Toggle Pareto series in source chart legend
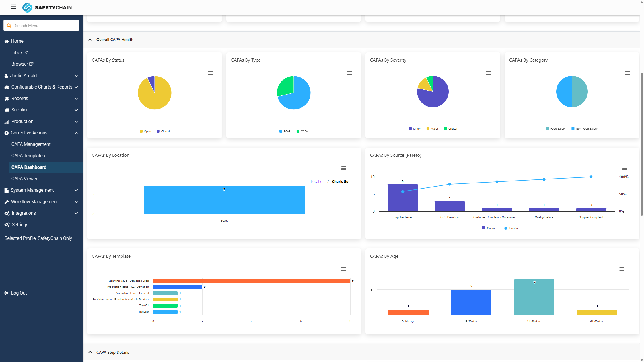The image size is (644, 362). click(511, 228)
